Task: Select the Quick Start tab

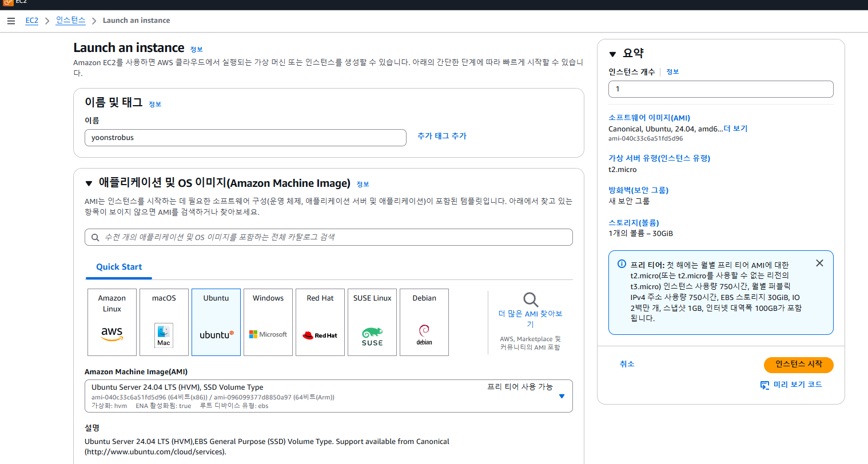Action: tap(119, 267)
